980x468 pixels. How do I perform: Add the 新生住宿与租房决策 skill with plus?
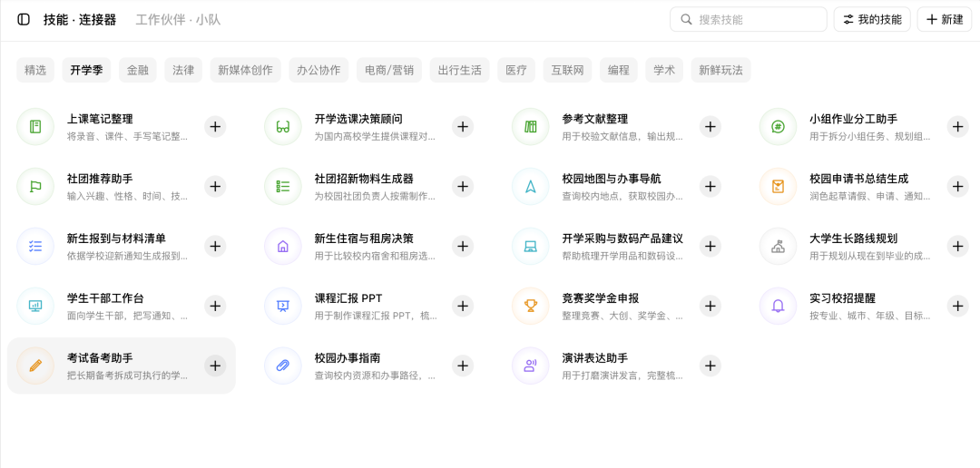coord(463,246)
